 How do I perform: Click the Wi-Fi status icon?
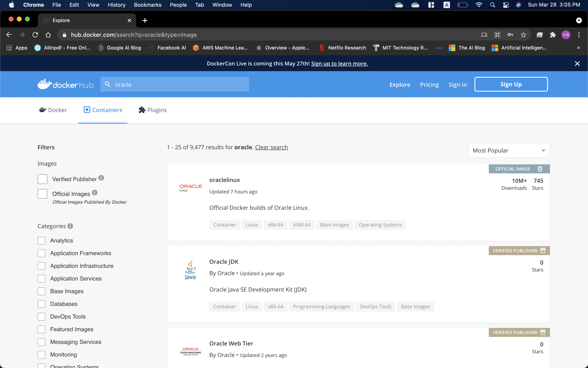(479, 5)
